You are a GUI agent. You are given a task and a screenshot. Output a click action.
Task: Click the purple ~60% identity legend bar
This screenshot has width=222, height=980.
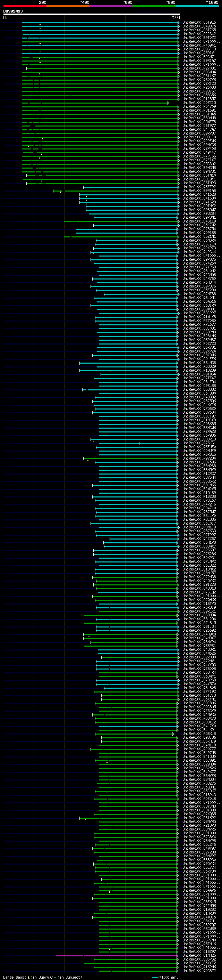(111, 6)
